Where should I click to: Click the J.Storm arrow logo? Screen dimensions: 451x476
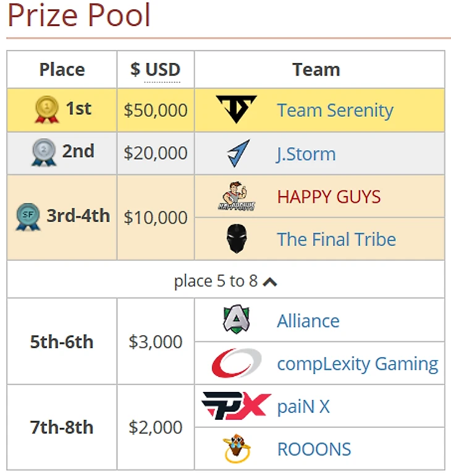(238, 153)
